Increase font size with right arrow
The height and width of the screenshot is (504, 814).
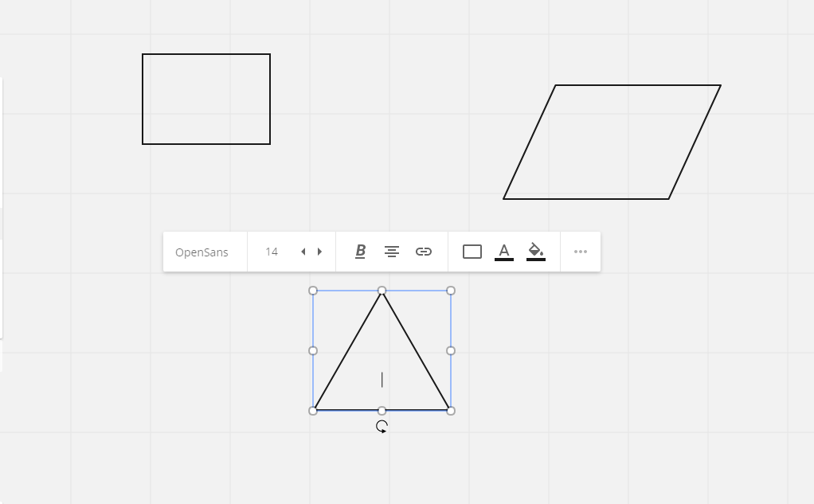(320, 252)
